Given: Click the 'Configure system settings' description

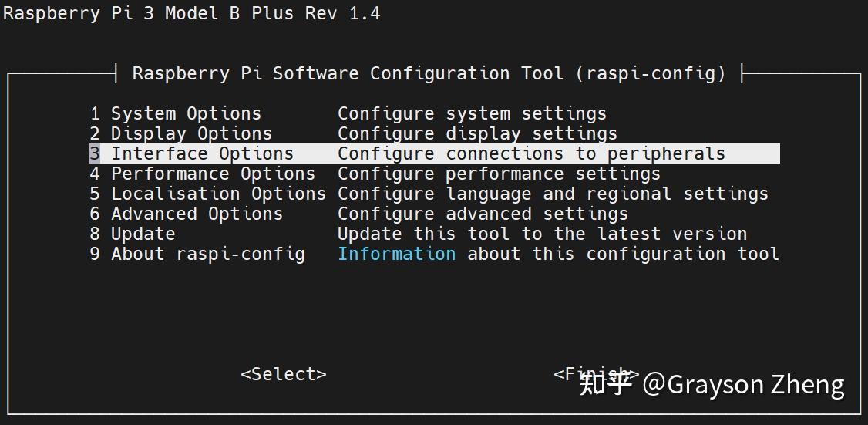Looking at the screenshot, I should (x=472, y=113).
